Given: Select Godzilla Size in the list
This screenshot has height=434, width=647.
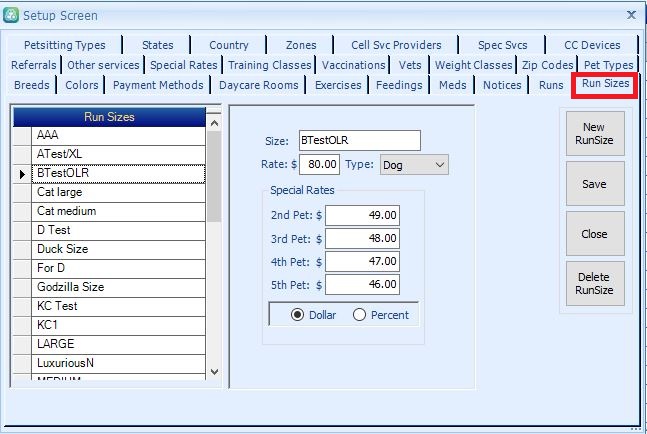Looking at the screenshot, I should 70,287.
